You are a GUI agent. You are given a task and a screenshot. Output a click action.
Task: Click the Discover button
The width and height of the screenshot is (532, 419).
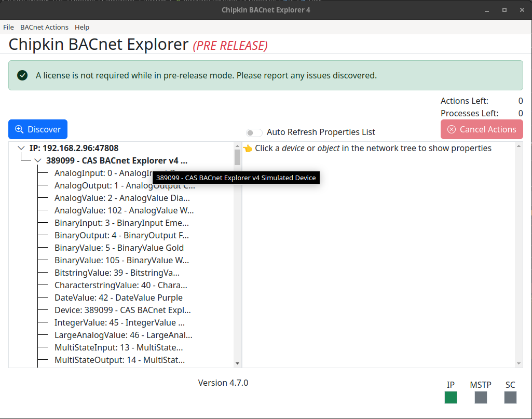[x=38, y=129]
